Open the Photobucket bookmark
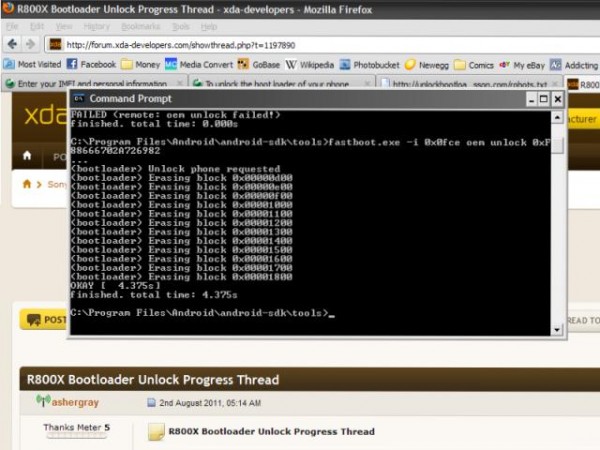The image size is (600, 450). (369, 65)
